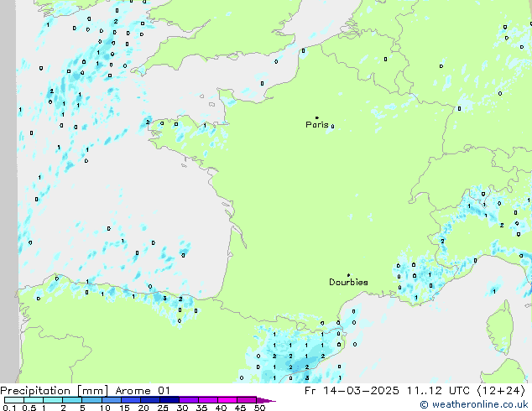This screenshot has height=411, width=532.
Task: Click the legend value '0.1'
Action: [9, 408]
